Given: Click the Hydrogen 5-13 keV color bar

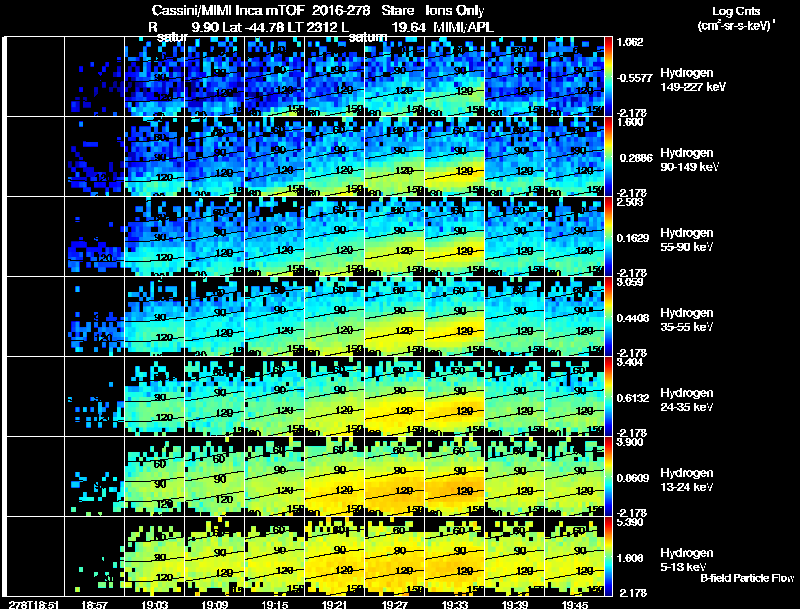Looking at the screenshot, I should tap(608, 556).
